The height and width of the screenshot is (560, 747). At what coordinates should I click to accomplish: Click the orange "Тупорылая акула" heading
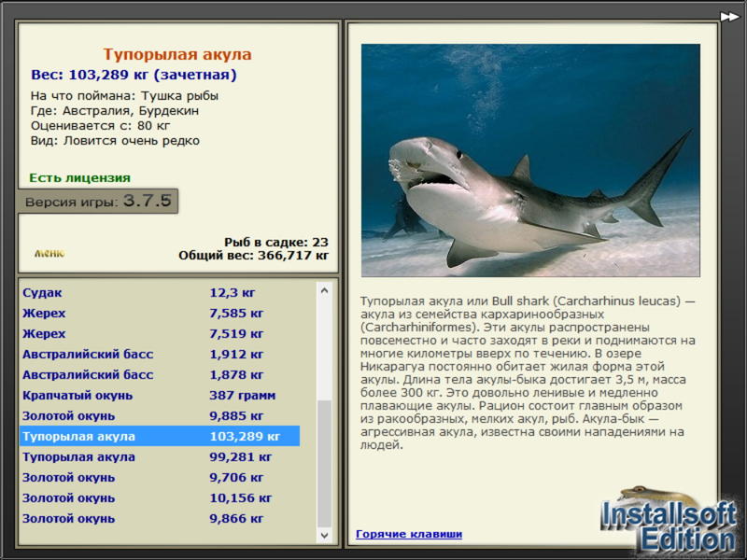(x=177, y=54)
